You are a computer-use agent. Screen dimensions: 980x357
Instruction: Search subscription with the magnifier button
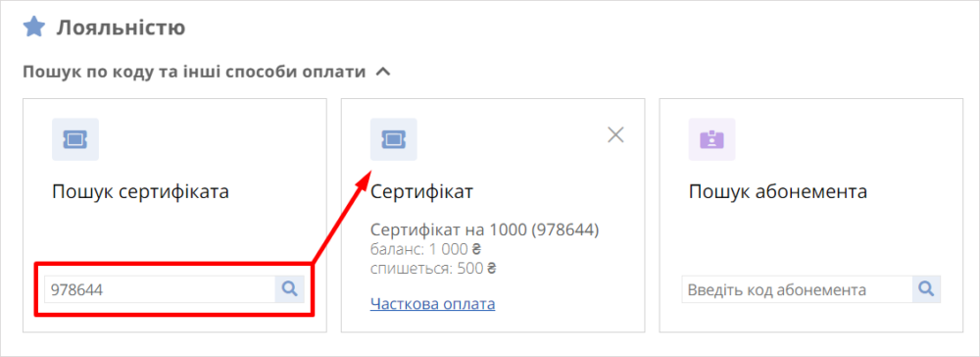pyautogui.click(x=926, y=290)
